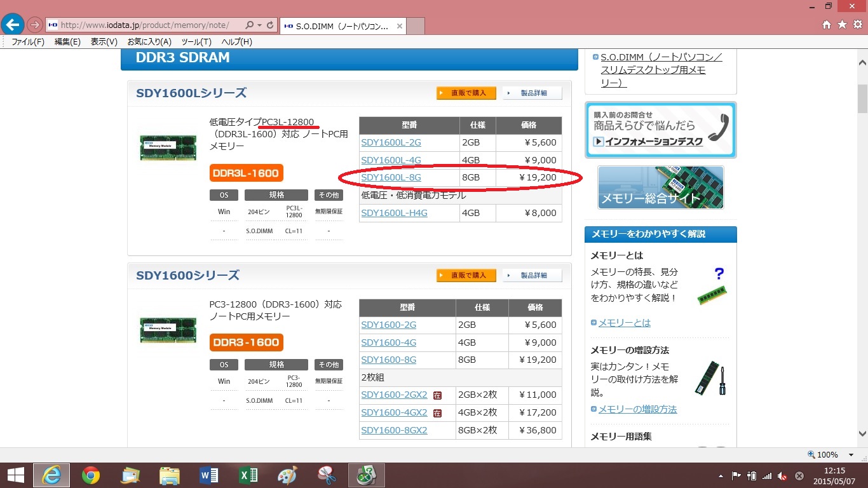Open the SDY1600L-4G product link
The height and width of the screenshot is (488, 868).
point(391,160)
